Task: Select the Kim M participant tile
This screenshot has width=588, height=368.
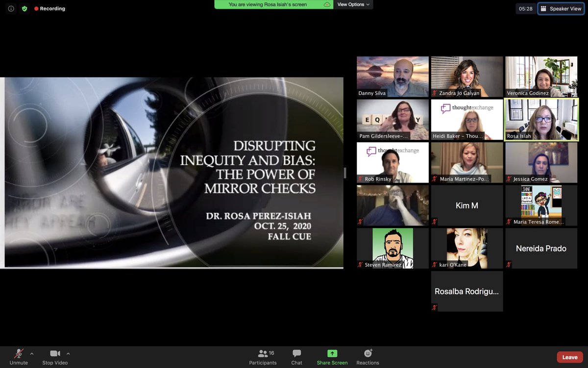Action: (x=467, y=206)
